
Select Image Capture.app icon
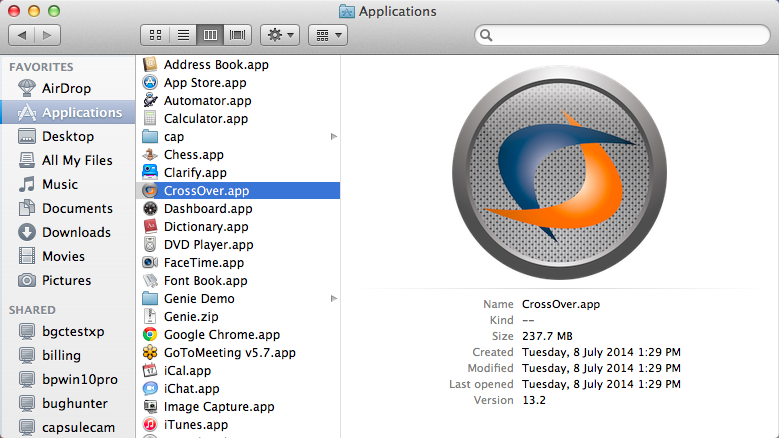coord(150,407)
